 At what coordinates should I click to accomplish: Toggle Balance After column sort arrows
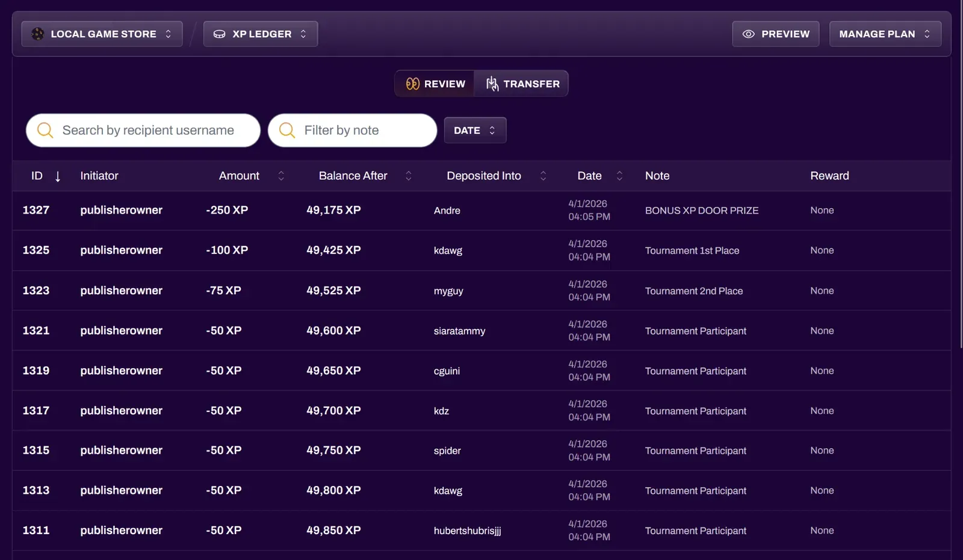click(409, 176)
